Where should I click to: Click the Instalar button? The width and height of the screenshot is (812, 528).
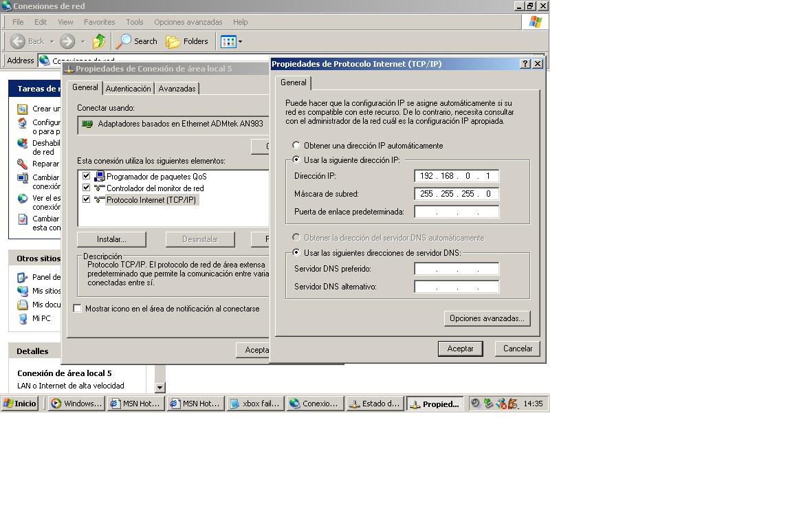pos(111,239)
